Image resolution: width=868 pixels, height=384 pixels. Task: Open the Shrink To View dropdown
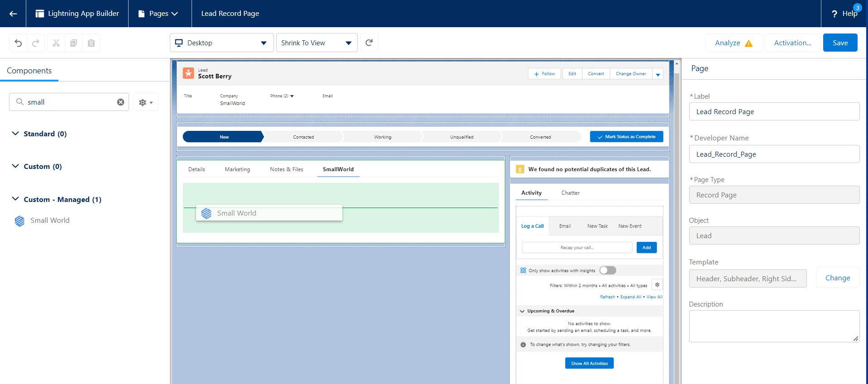(317, 43)
